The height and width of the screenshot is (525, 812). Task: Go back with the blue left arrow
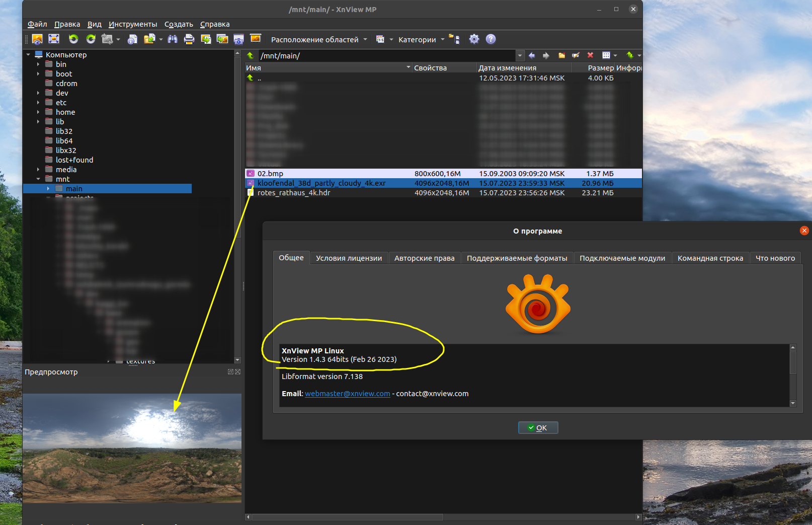(532, 55)
